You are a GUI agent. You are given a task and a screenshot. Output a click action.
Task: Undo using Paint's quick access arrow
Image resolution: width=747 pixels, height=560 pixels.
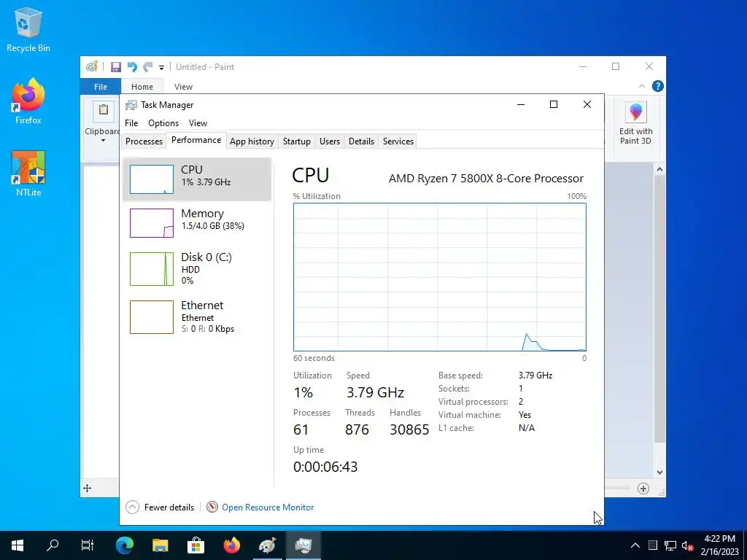coord(132,67)
